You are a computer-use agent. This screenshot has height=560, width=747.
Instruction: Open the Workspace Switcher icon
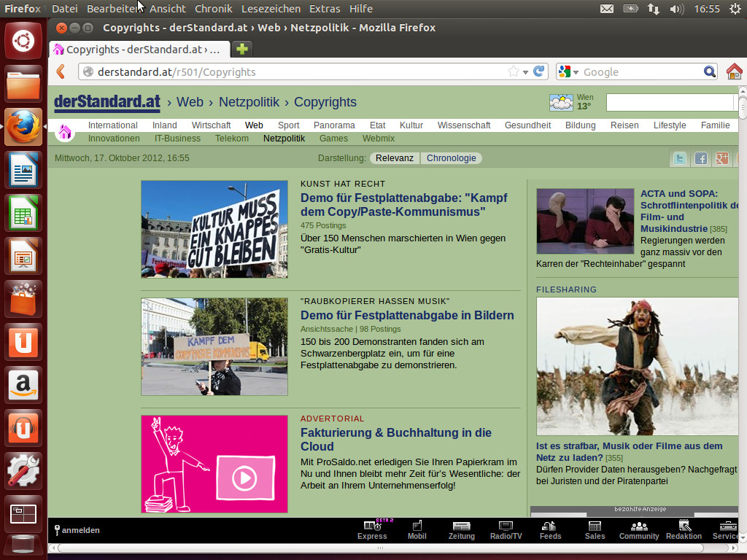click(x=23, y=513)
